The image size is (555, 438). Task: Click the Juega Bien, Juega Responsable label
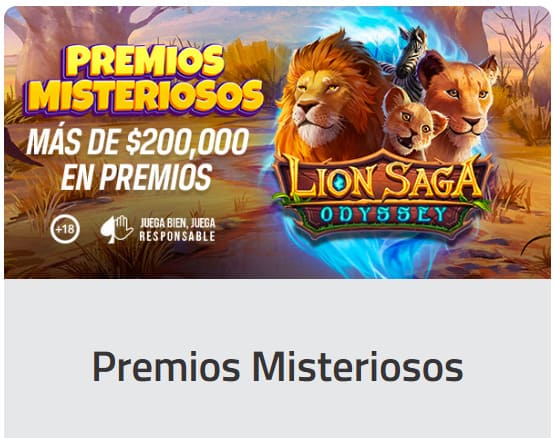pyautogui.click(x=177, y=229)
